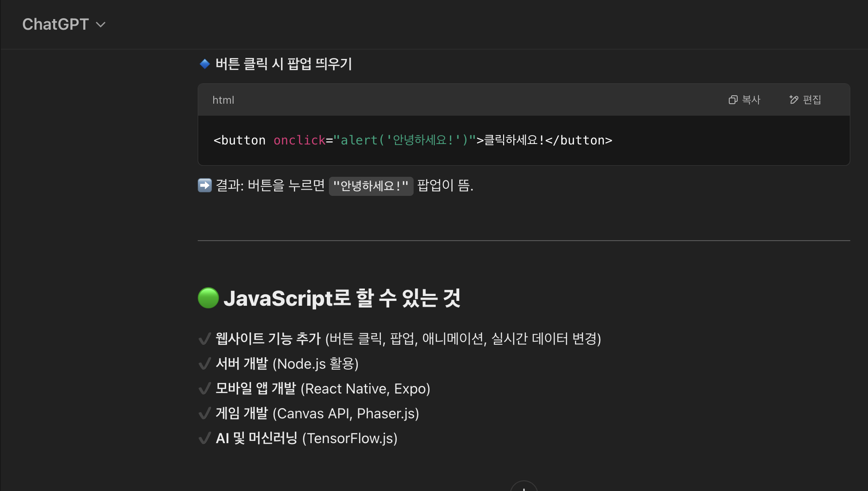Click the pencil edit icon in code header
Image resolution: width=868 pixels, height=491 pixels.
tap(794, 100)
